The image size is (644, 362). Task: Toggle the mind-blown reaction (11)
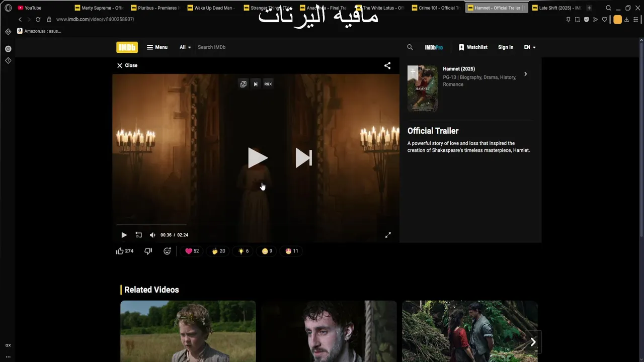pyautogui.click(x=292, y=251)
